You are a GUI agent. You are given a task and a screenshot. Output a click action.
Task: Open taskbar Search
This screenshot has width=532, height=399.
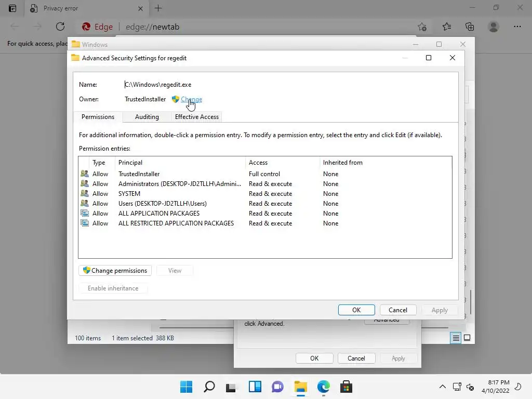pos(209,387)
